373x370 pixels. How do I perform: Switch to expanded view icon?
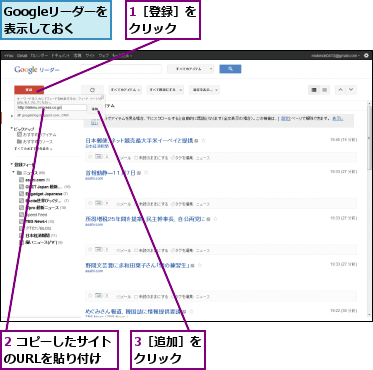click(314, 90)
